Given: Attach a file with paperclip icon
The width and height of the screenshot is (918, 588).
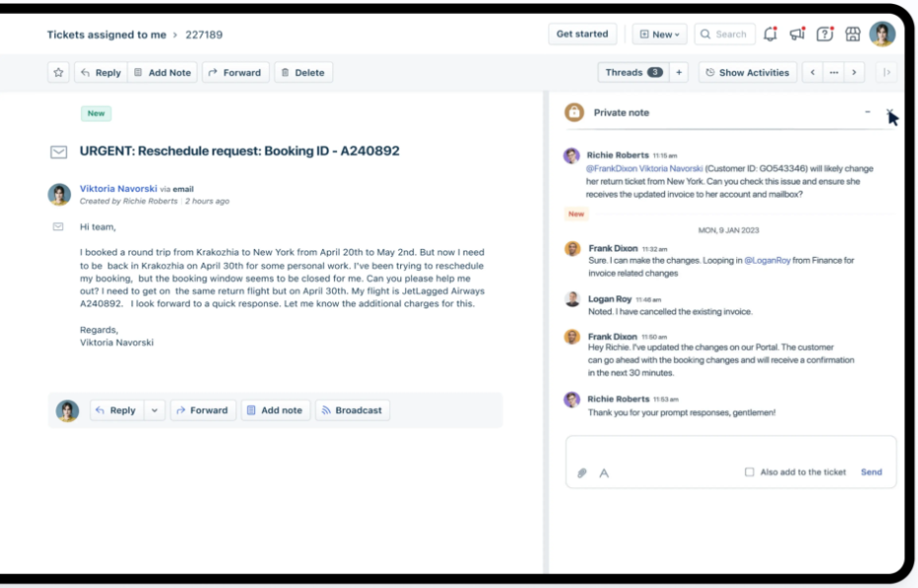Looking at the screenshot, I should (582, 472).
